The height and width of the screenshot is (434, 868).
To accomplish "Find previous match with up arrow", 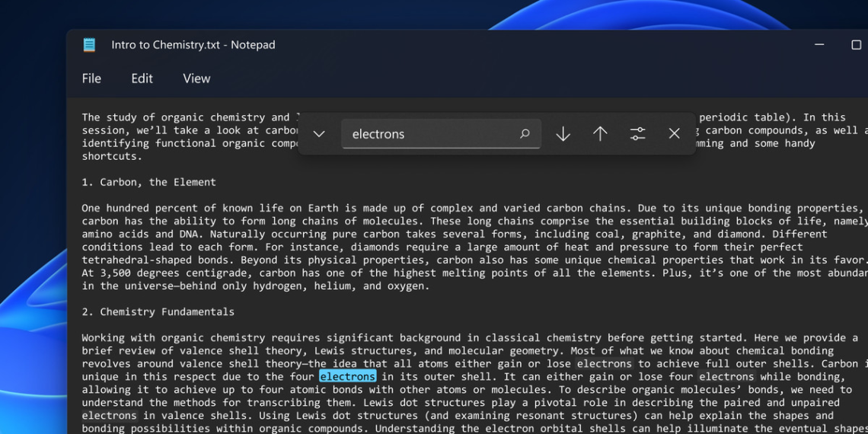I will (600, 134).
